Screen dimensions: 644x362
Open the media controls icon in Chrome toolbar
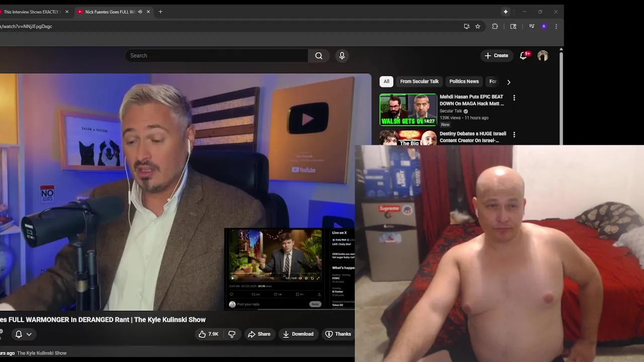pyautogui.click(x=531, y=26)
